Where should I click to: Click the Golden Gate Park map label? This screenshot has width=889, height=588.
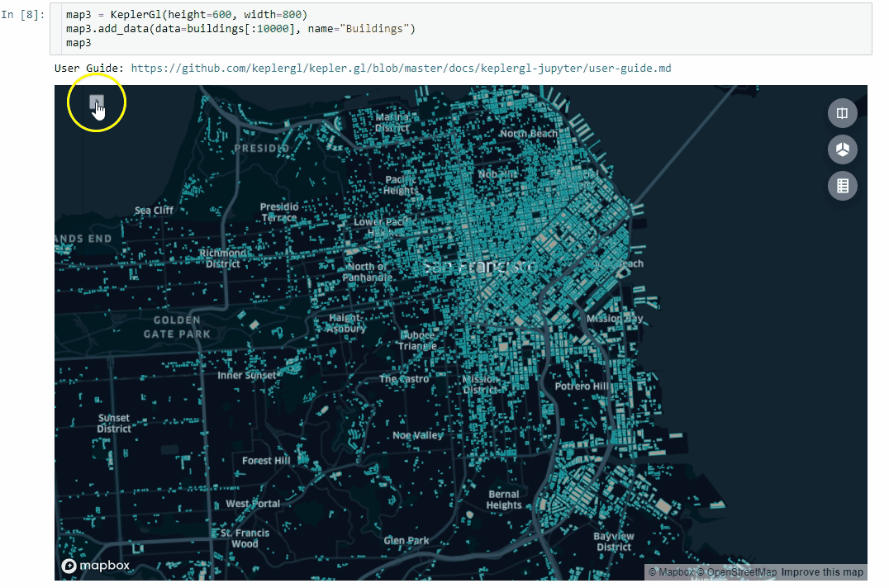pyautogui.click(x=177, y=327)
